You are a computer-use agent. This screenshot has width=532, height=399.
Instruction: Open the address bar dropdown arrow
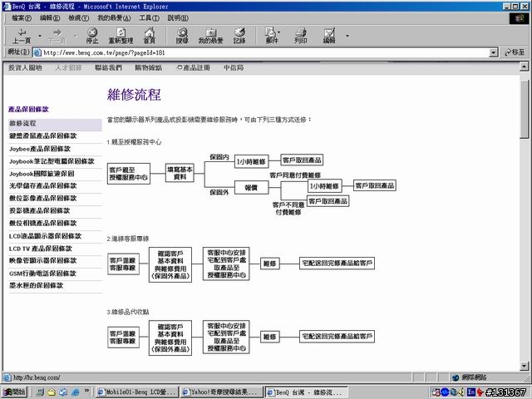[x=494, y=52]
